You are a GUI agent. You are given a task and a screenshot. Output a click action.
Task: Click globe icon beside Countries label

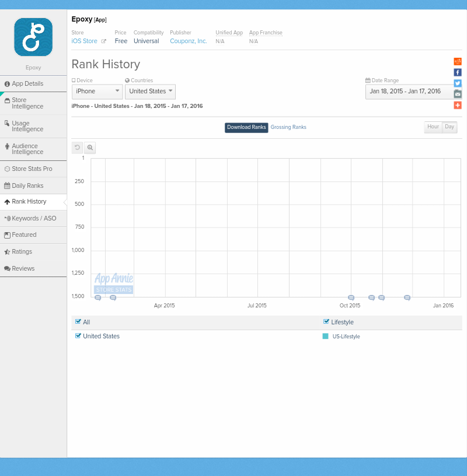pos(127,80)
